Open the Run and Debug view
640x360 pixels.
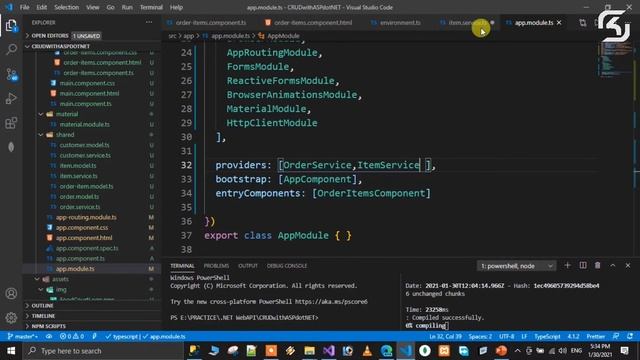(x=11, y=98)
